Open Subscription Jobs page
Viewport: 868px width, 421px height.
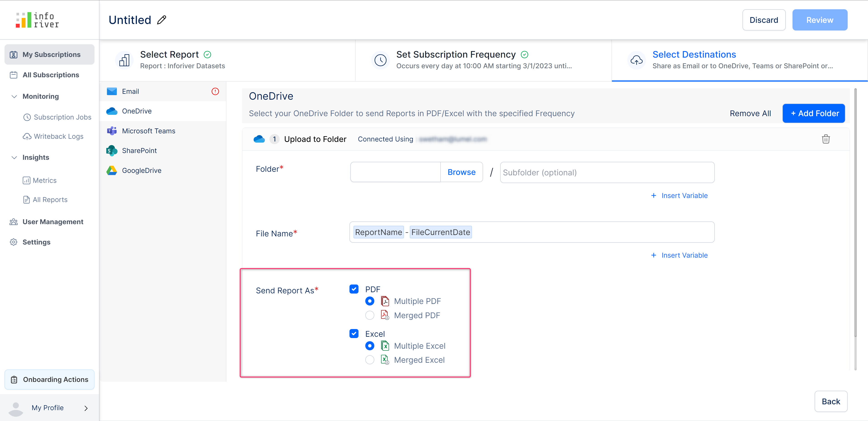point(62,117)
